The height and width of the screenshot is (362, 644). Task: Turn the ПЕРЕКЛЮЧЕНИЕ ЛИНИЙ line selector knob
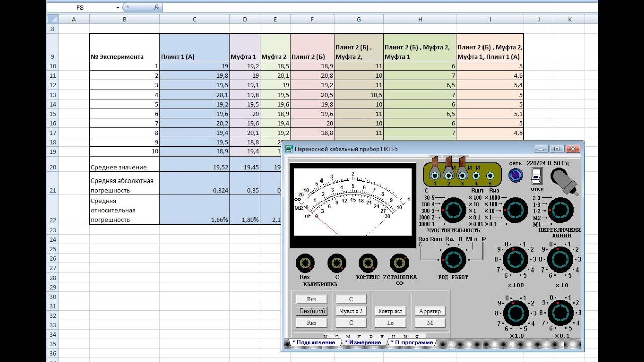pos(560,210)
